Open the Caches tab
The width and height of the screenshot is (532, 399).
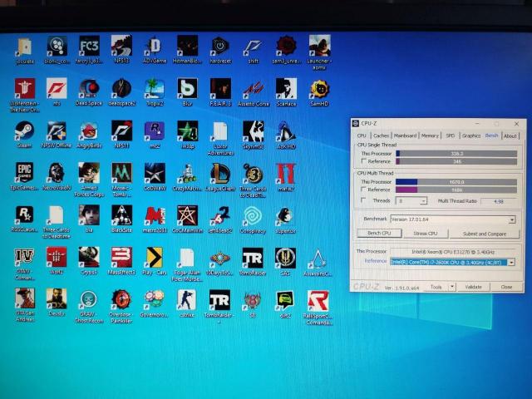381,135
